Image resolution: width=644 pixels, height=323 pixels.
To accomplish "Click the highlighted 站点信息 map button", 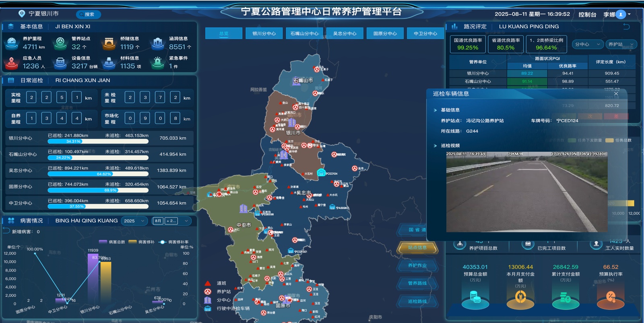I will [x=417, y=248].
